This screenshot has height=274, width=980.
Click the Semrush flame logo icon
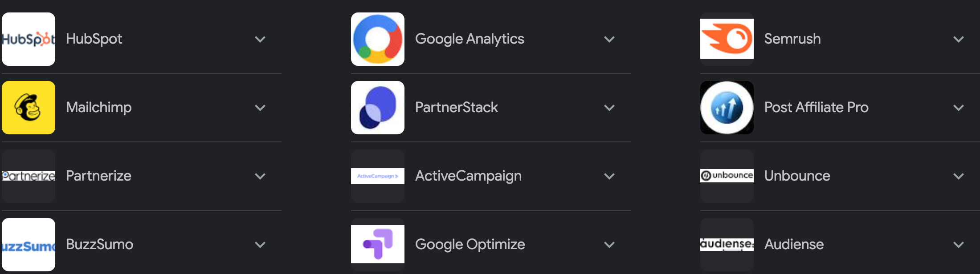(727, 39)
